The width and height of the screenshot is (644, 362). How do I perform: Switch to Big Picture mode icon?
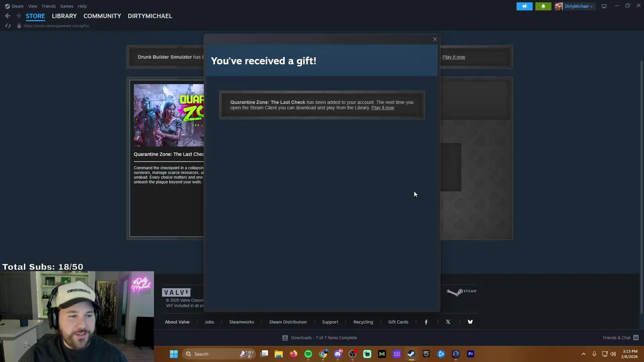coord(604,6)
